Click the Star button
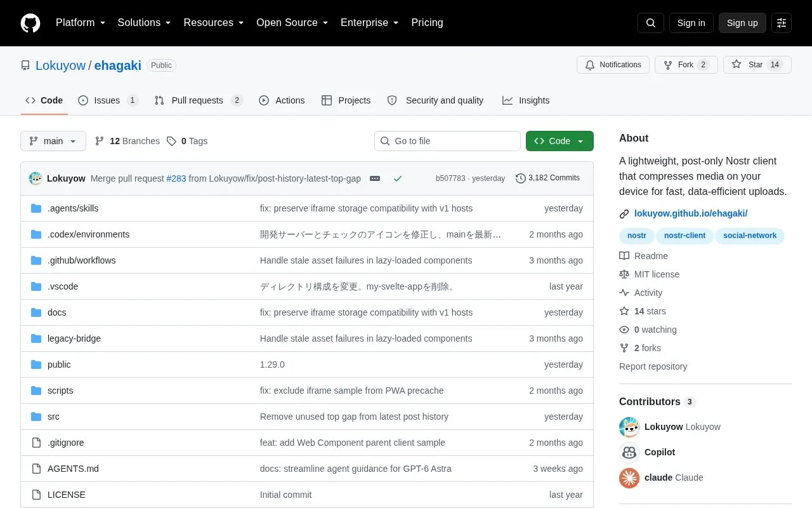The height and width of the screenshot is (508, 812). pos(757,65)
